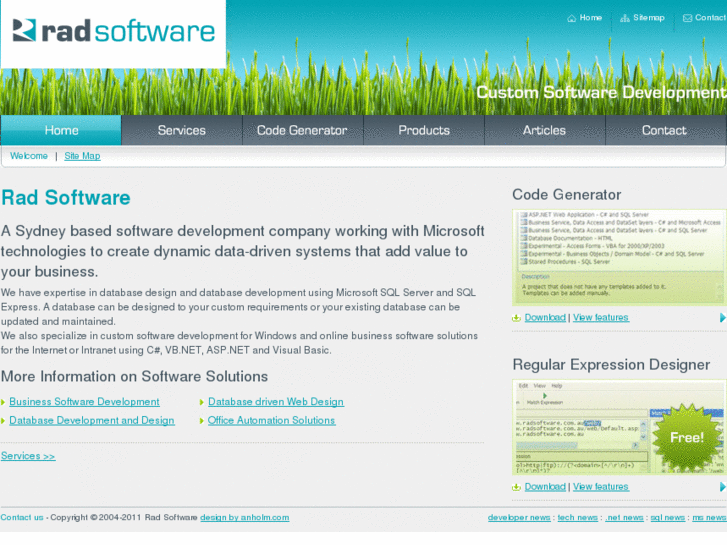Click the house icon beside Home
This screenshot has height=545, width=727.
571,18
